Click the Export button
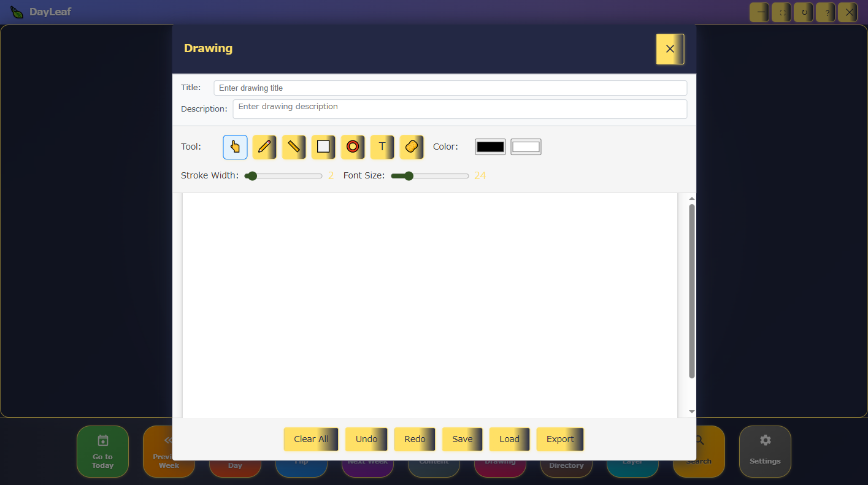Image resolution: width=868 pixels, height=485 pixels. tap(560, 439)
